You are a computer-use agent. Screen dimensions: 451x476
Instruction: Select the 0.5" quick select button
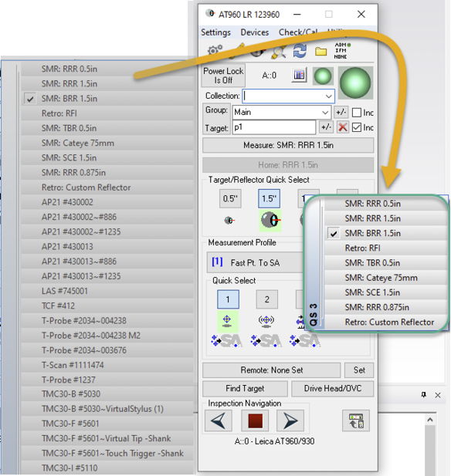230,198
